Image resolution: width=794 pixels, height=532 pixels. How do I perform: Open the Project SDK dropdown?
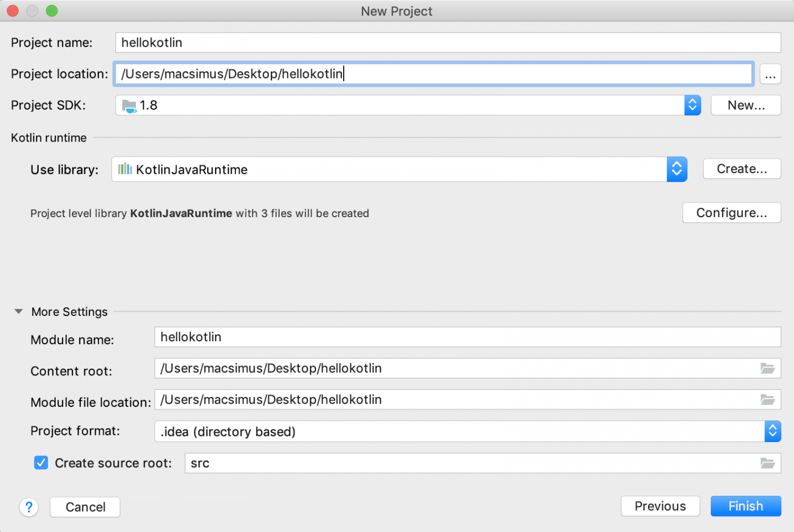[692, 105]
